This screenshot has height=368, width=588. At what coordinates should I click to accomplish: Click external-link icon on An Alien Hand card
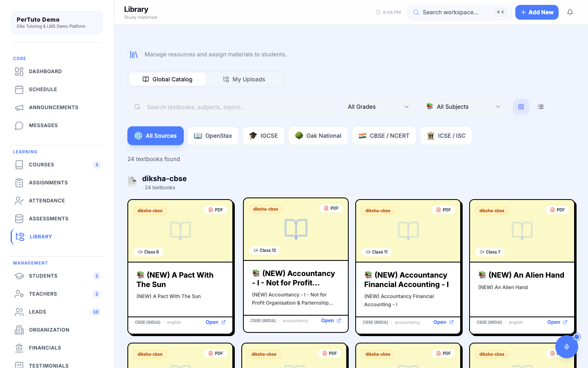pyautogui.click(x=565, y=322)
